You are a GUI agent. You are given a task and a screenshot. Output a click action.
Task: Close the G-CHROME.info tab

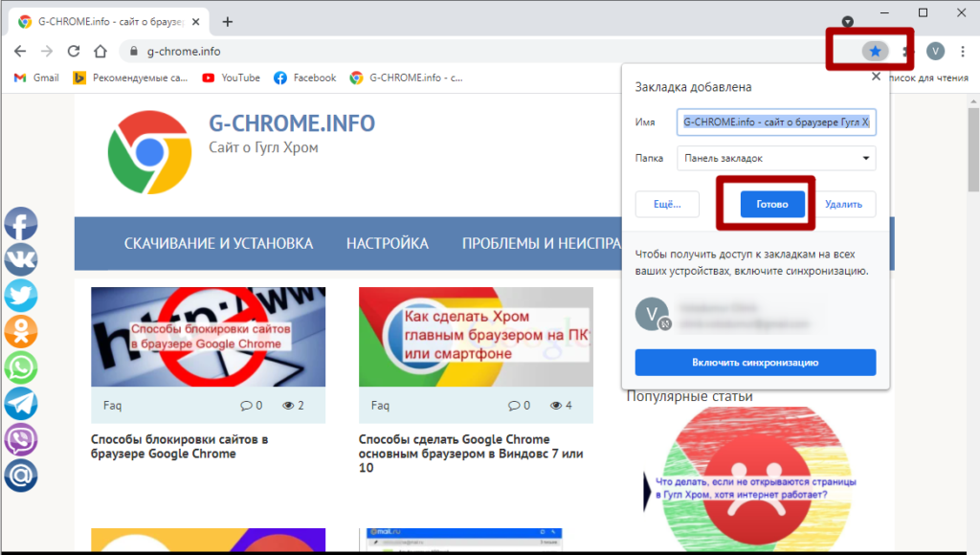195,22
